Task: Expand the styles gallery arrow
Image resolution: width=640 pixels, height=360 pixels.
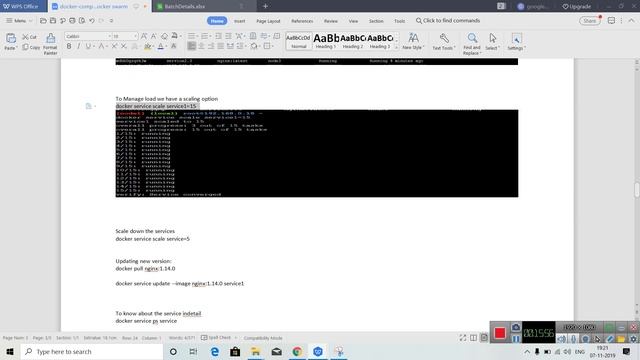Action: 396,47
